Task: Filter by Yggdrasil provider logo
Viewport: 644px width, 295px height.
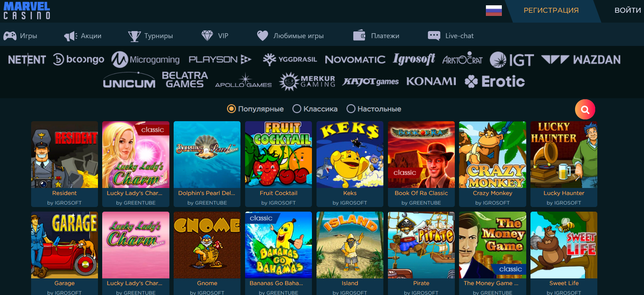Action: tap(290, 59)
